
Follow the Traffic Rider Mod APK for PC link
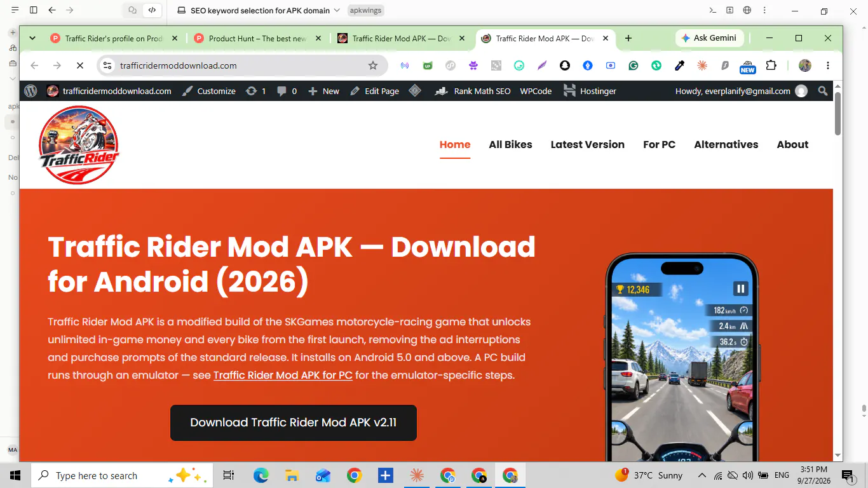tap(283, 375)
